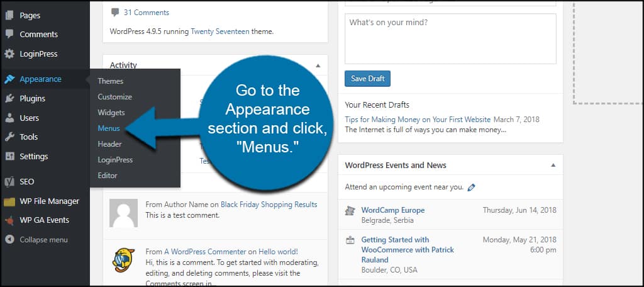
Task: Open Pages in the sidebar
Action: (30, 16)
